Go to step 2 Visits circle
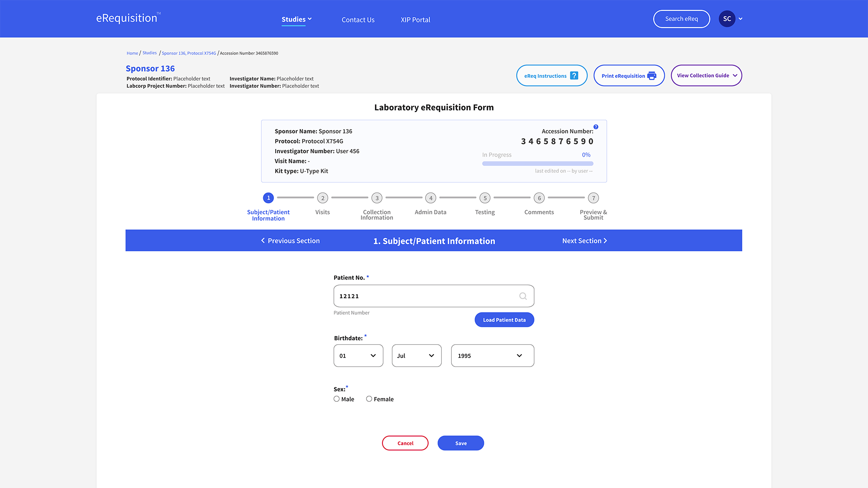This screenshot has height=488, width=868. [x=323, y=198]
